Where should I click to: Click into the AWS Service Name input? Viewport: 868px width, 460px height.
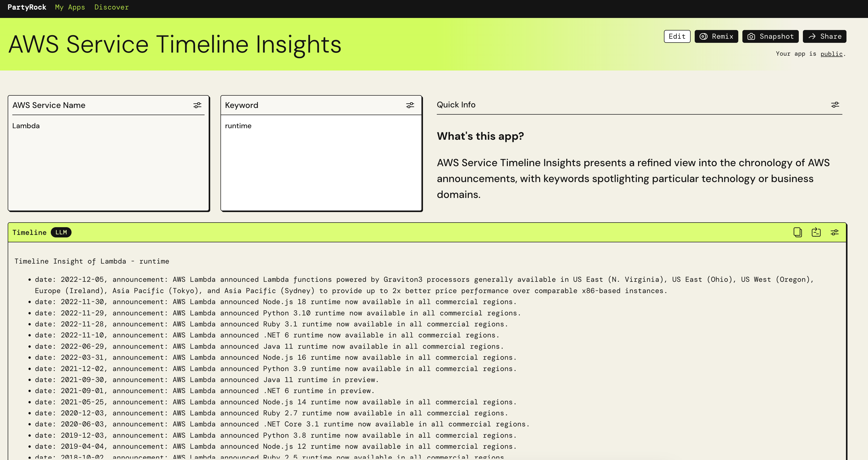[x=108, y=162]
